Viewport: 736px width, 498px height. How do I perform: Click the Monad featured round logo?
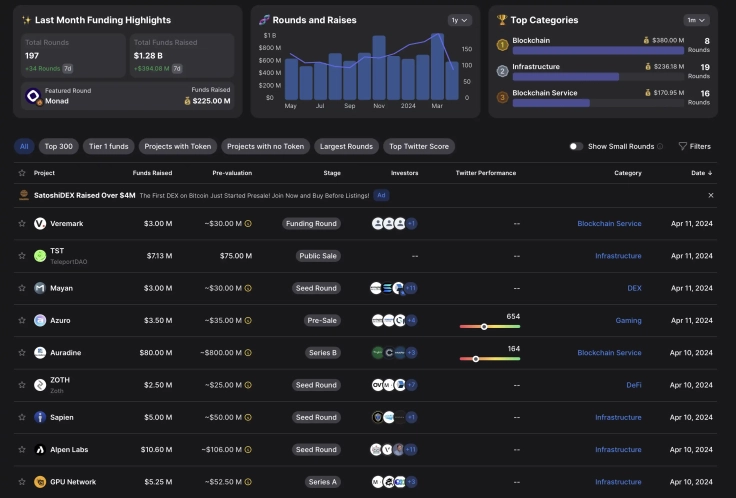33,96
